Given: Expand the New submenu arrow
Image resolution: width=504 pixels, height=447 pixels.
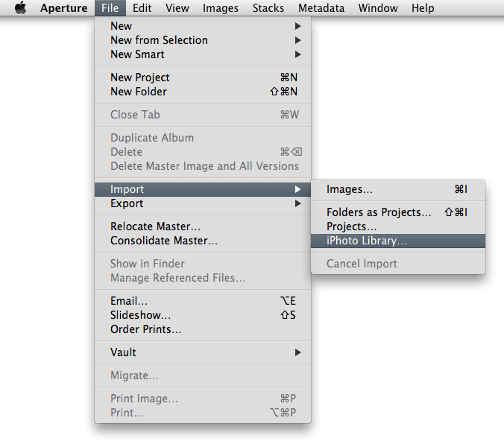Looking at the screenshot, I should 298,26.
